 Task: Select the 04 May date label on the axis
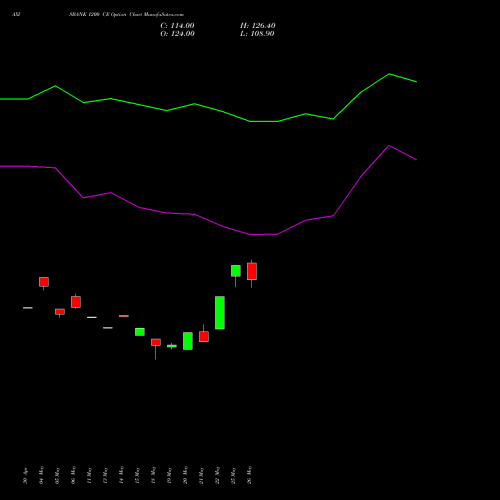pyautogui.click(x=41, y=475)
